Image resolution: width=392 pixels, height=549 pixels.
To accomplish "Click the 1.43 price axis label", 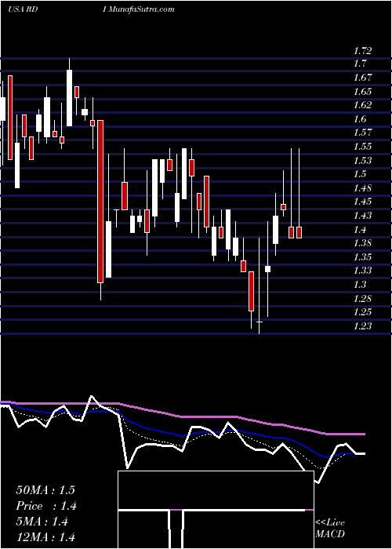I will tap(362, 216).
